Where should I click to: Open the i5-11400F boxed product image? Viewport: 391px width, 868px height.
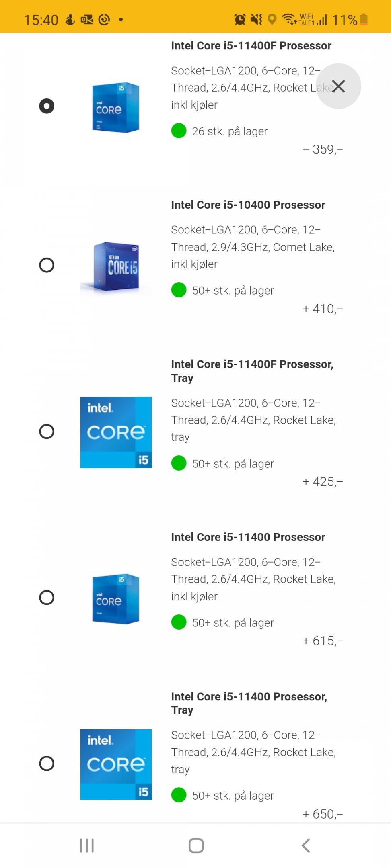pos(116,107)
